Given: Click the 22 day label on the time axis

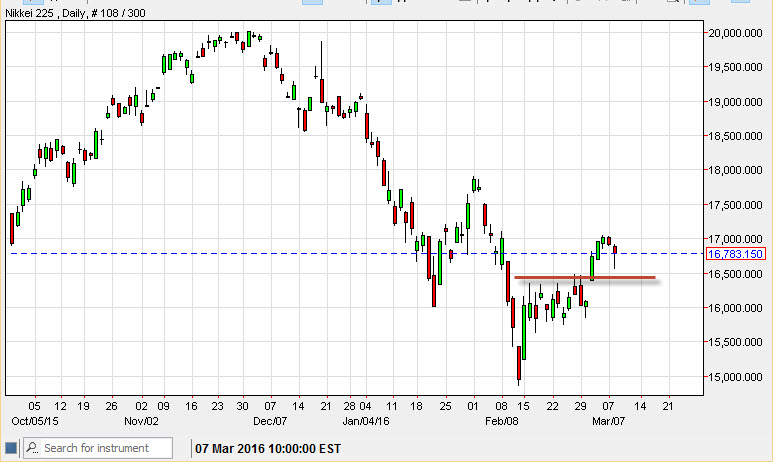Looking at the screenshot, I should click(x=553, y=406).
